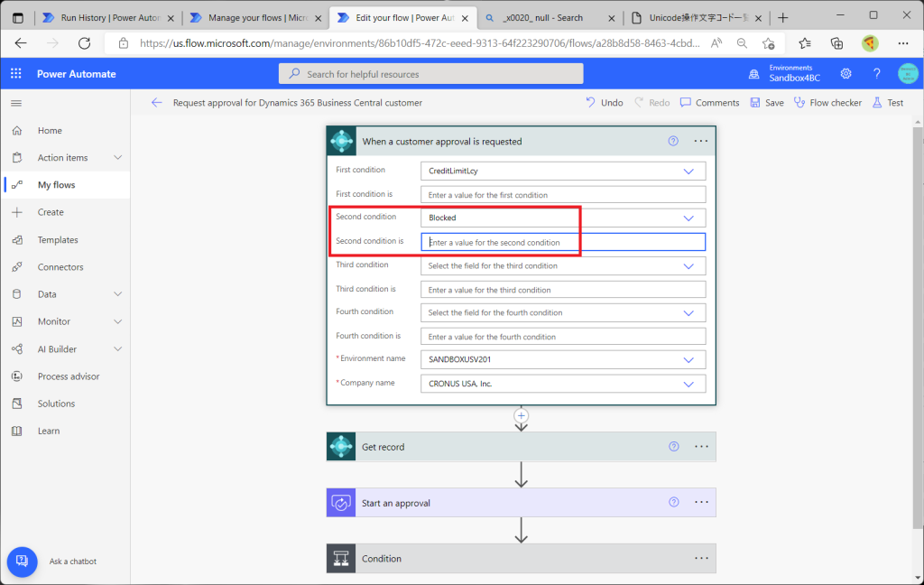The width and height of the screenshot is (924, 585).
Task: Focus the Fourth condition value field
Action: [x=563, y=337]
